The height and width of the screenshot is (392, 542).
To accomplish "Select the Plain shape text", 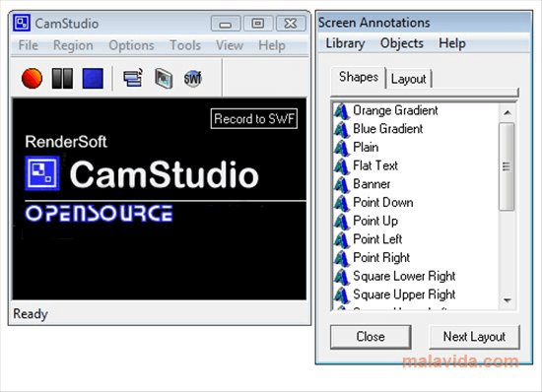I will point(366,148).
